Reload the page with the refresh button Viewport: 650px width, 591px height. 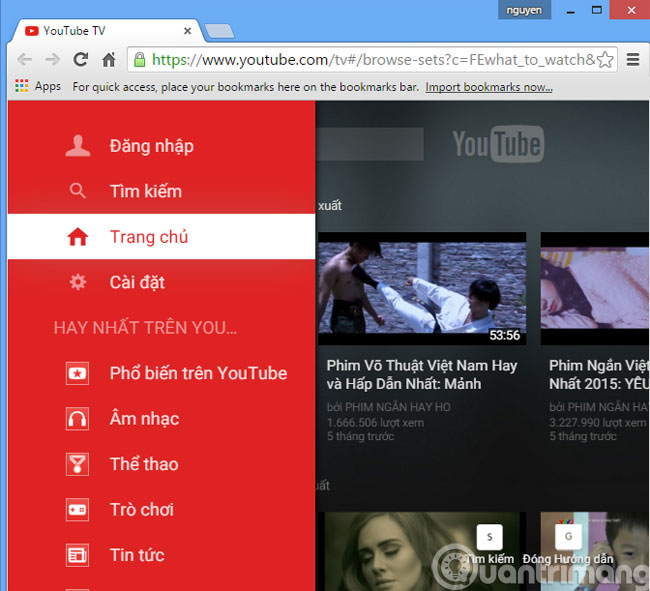coord(81,60)
